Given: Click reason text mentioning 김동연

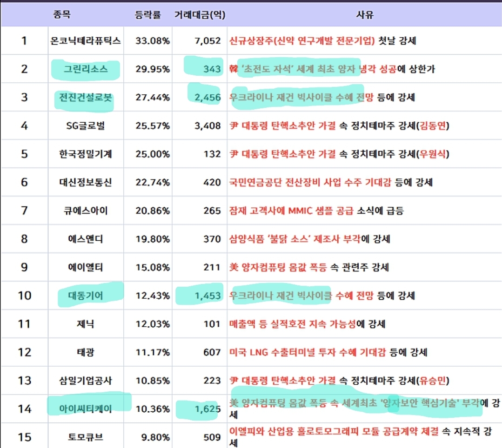Looking at the screenshot, I should (339, 125).
